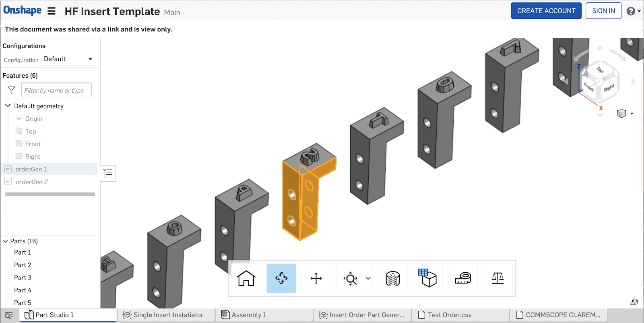Viewport: 644px width, 323px height.
Task: Open the tab manager search icon
Action: click(x=9, y=315)
